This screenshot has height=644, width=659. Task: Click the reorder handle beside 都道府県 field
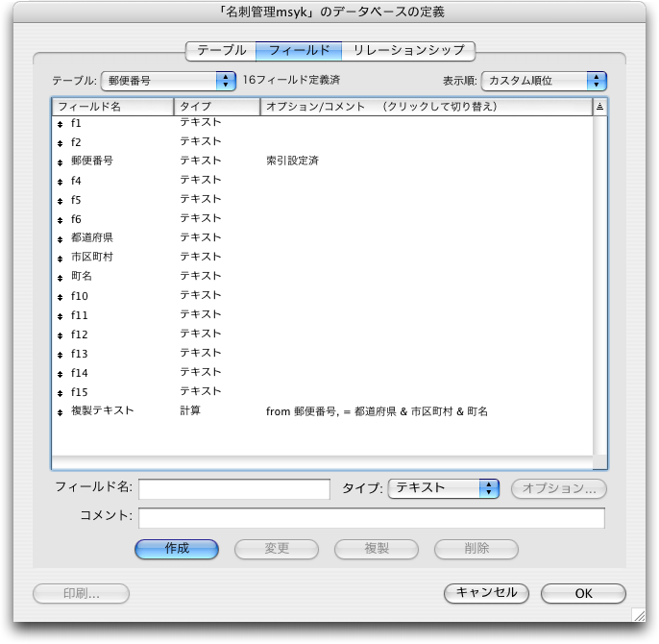coord(61,239)
